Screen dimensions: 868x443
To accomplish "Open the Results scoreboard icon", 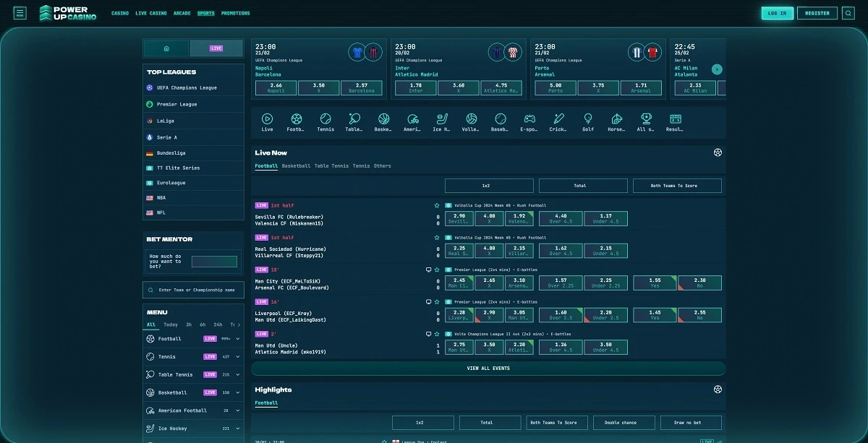I will [675, 119].
